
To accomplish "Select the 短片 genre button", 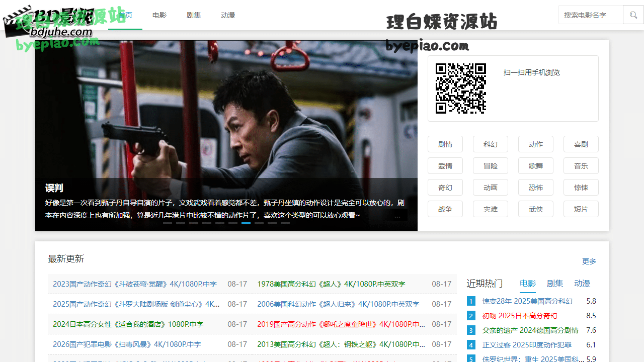I will pyautogui.click(x=581, y=209).
